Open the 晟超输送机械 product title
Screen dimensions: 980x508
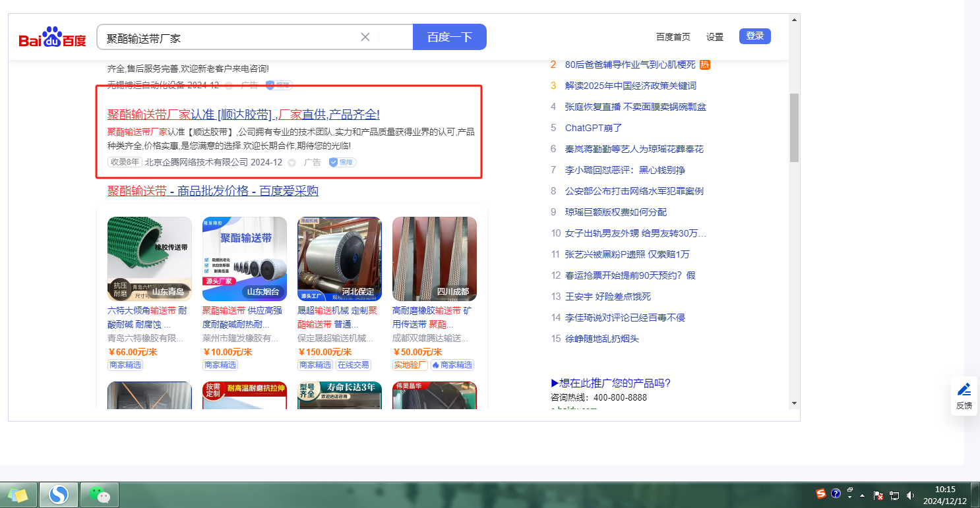337,318
